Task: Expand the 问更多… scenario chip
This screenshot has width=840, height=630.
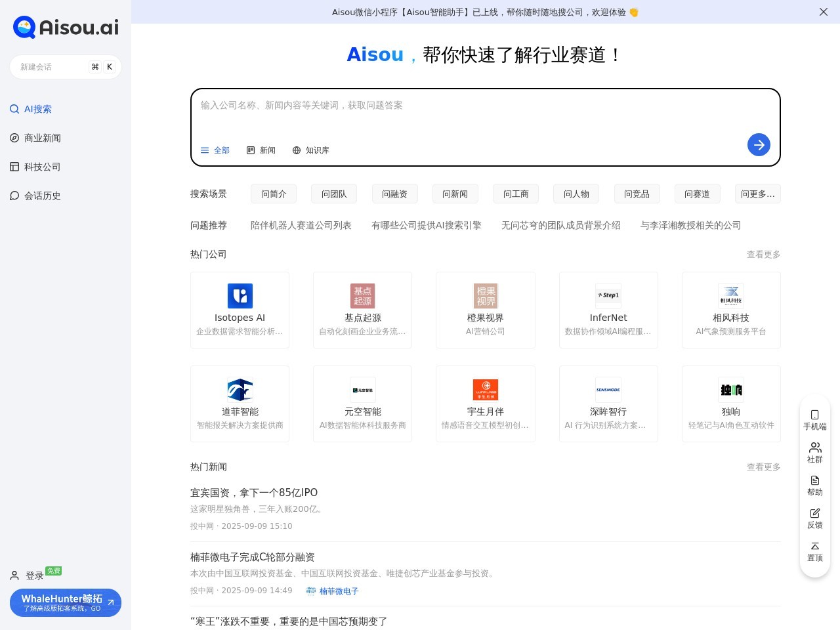Action: pos(758,194)
